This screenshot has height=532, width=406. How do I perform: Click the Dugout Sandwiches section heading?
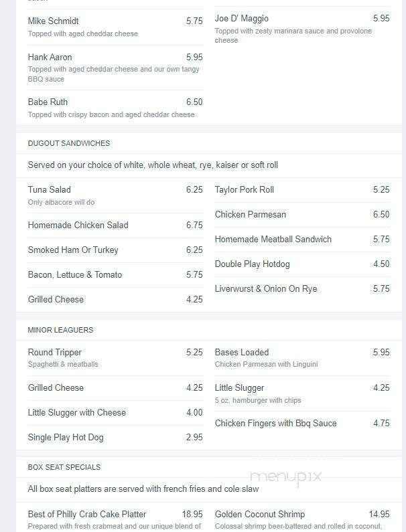point(69,143)
